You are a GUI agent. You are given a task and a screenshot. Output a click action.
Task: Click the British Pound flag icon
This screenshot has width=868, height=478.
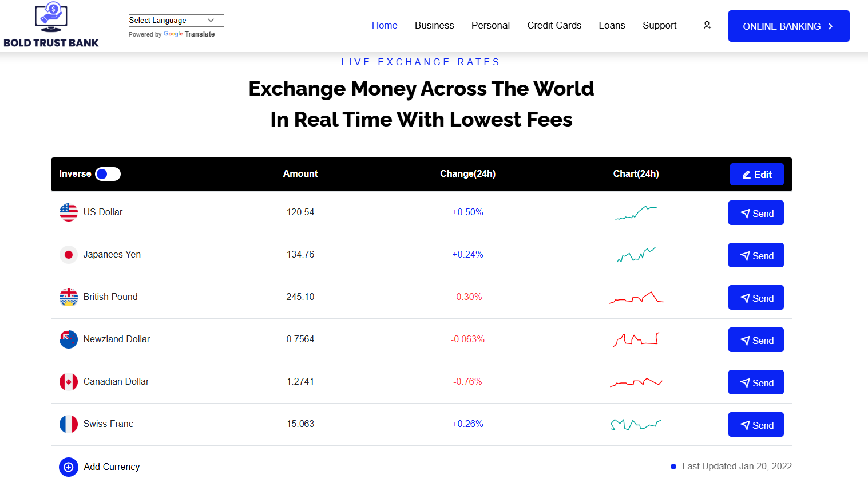point(69,297)
